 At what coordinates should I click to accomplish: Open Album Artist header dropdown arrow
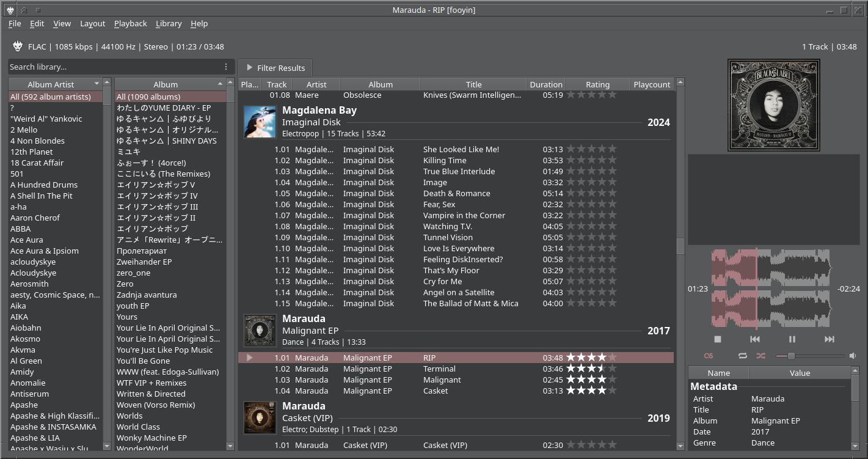[97, 83]
